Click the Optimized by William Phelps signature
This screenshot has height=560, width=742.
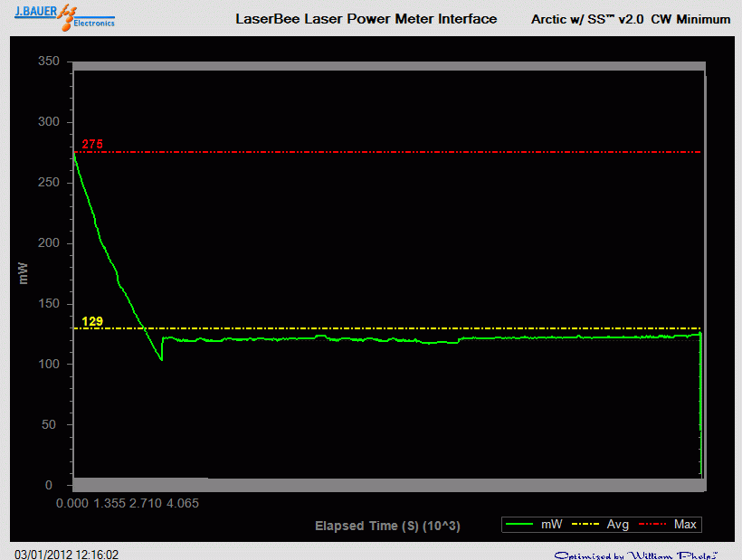pos(636,554)
